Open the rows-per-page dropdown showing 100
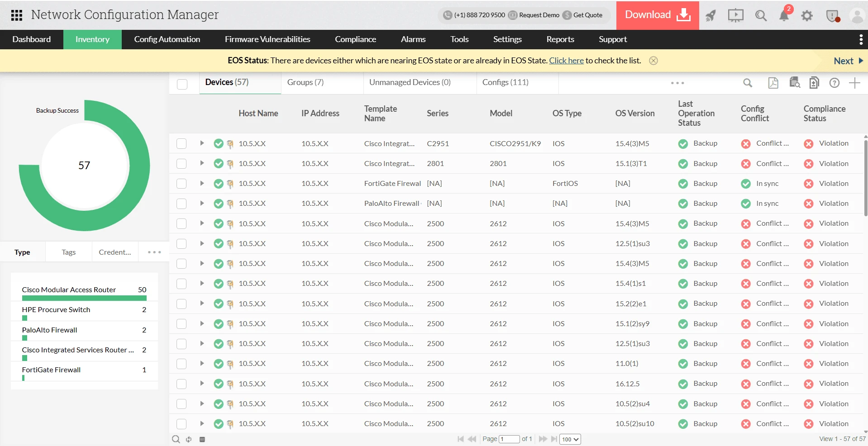Viewport: 868px width, 446px height. (570, 439)
